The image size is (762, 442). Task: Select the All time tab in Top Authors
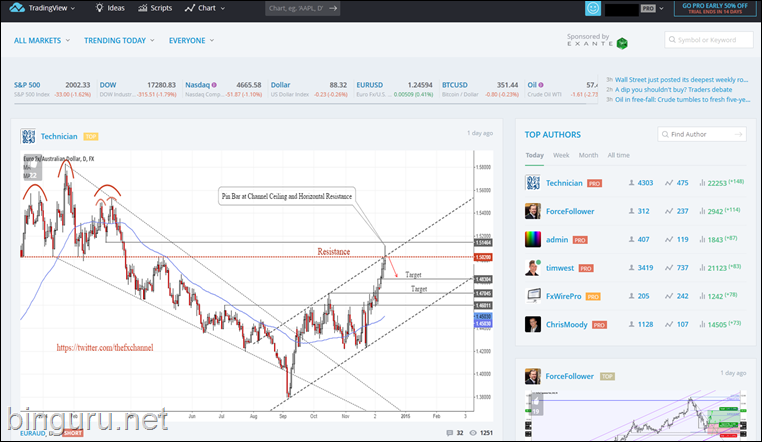coord(618,155)
